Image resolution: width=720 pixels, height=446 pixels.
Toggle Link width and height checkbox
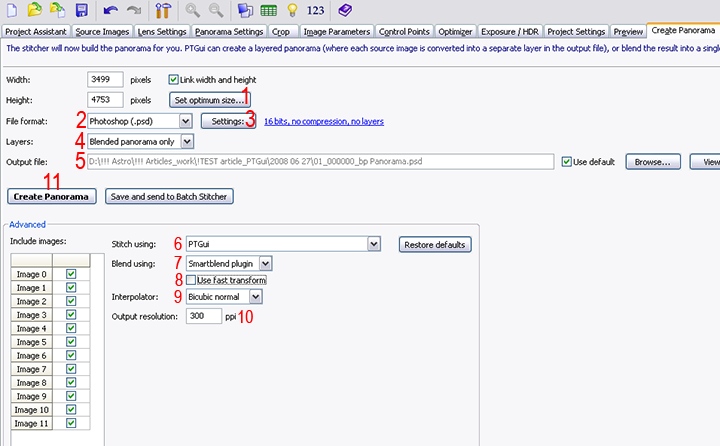point(174,79)
